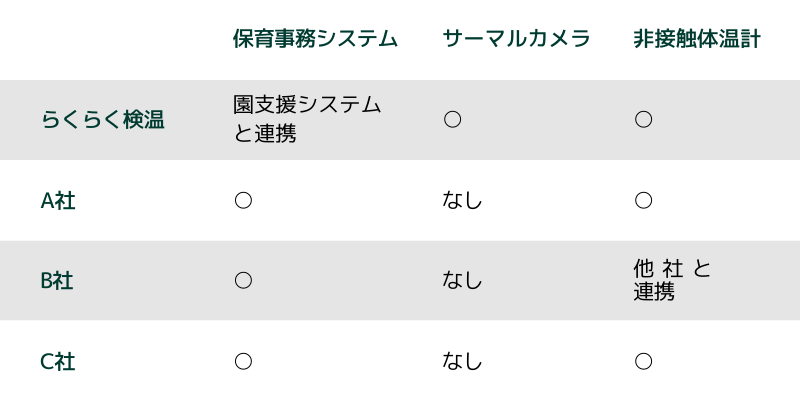The width and height of the screenshot is (800, 400).
Task: Select the A社 row label
Action: coord(58,201)
